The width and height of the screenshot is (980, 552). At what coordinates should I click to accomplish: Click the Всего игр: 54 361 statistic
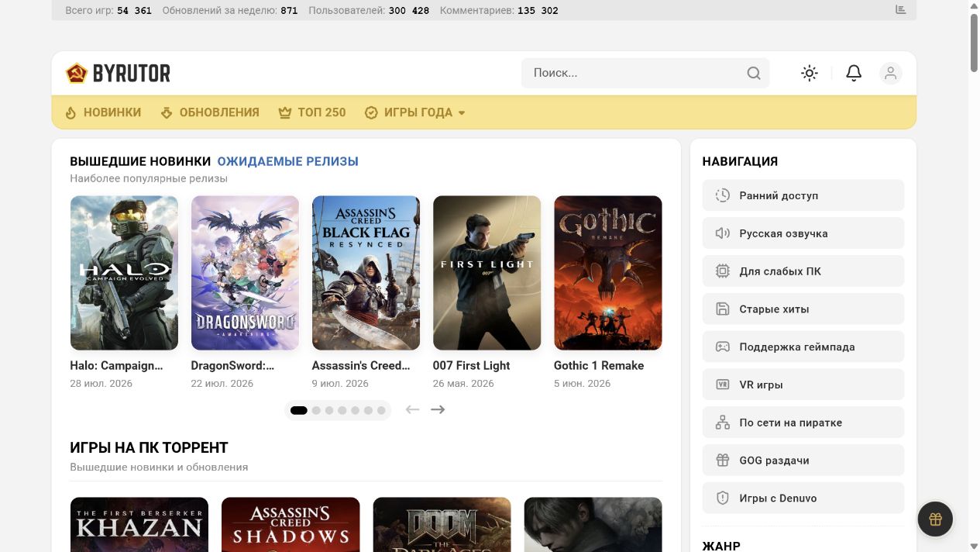[x=108, y=10]
